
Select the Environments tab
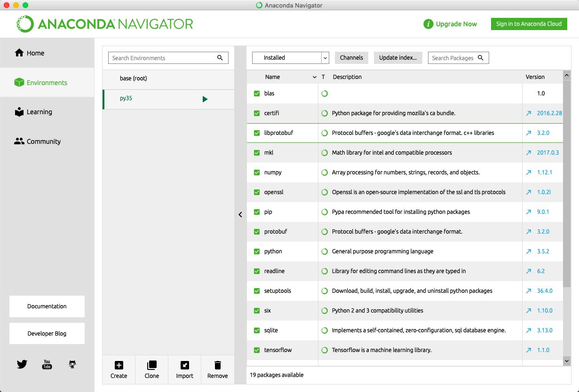pyautogui.click(x=47, y=83)
